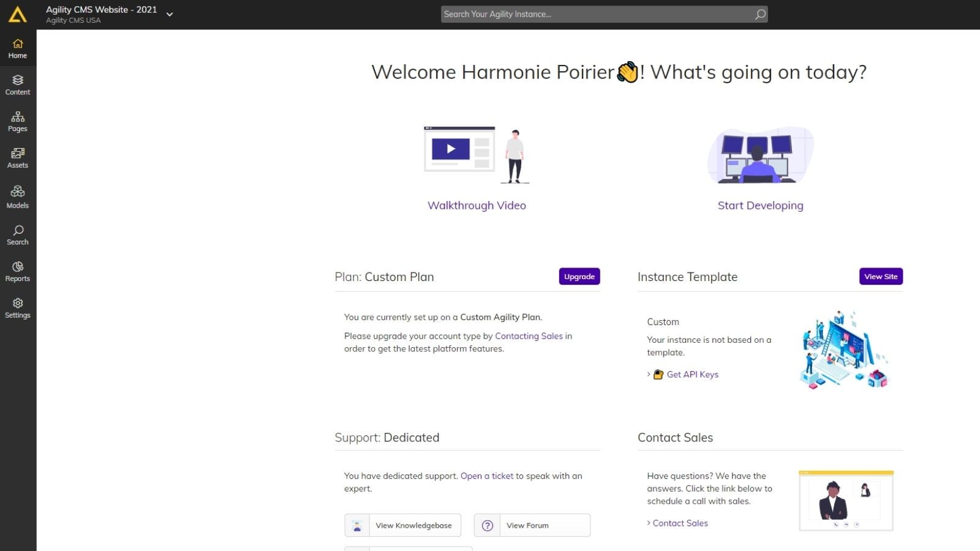
Task: Focus the Search Your Agility Instance field
Action: (604, 14)
